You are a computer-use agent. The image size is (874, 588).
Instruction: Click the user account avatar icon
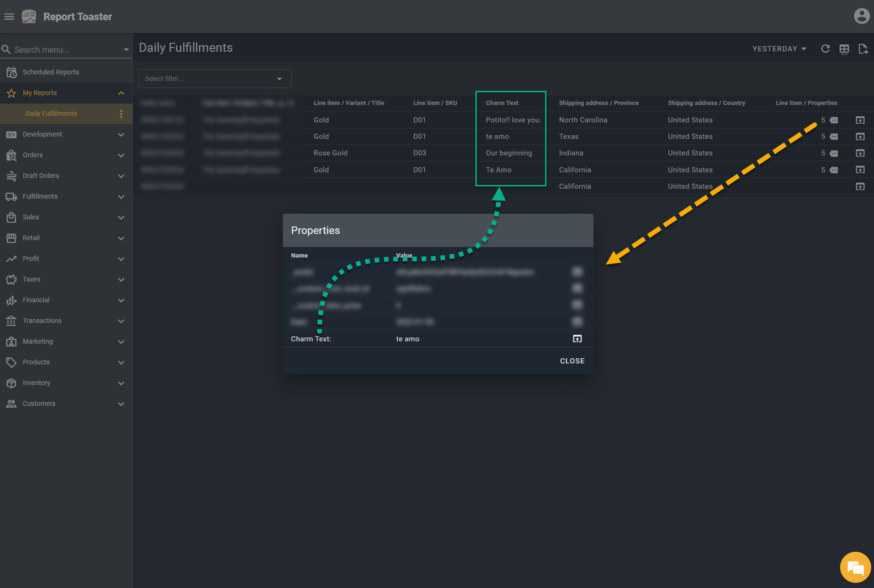point(861,16)
